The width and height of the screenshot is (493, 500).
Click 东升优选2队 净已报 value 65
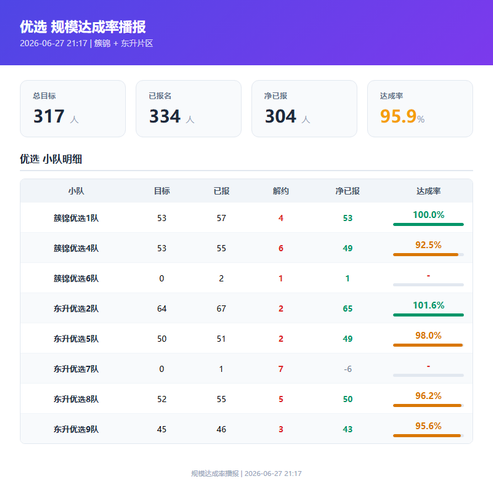(347, 309)
